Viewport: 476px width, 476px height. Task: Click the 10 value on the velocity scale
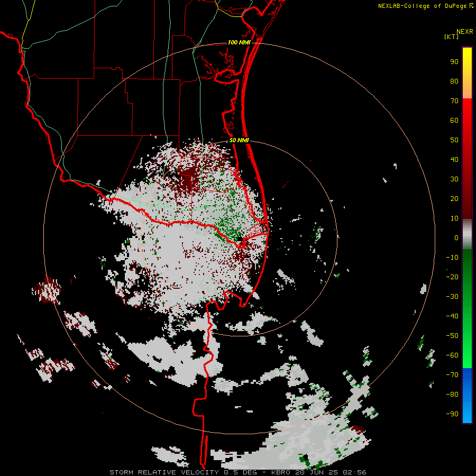454,218
